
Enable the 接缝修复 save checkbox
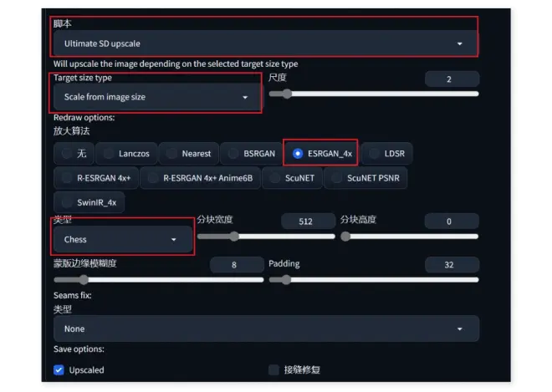273,369
